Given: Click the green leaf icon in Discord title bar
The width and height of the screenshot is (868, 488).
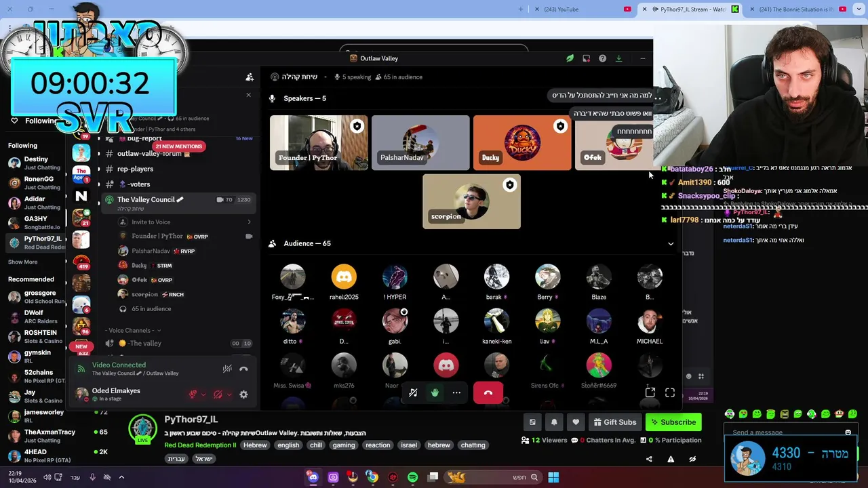Looking at the screenshot, I should (570, 58).
